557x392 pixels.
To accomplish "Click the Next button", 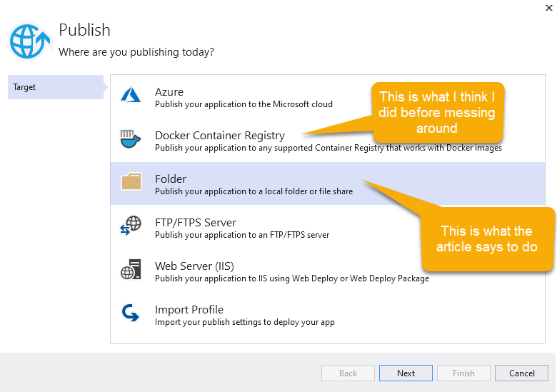I will pyautogui.click(x=406, y=373).
